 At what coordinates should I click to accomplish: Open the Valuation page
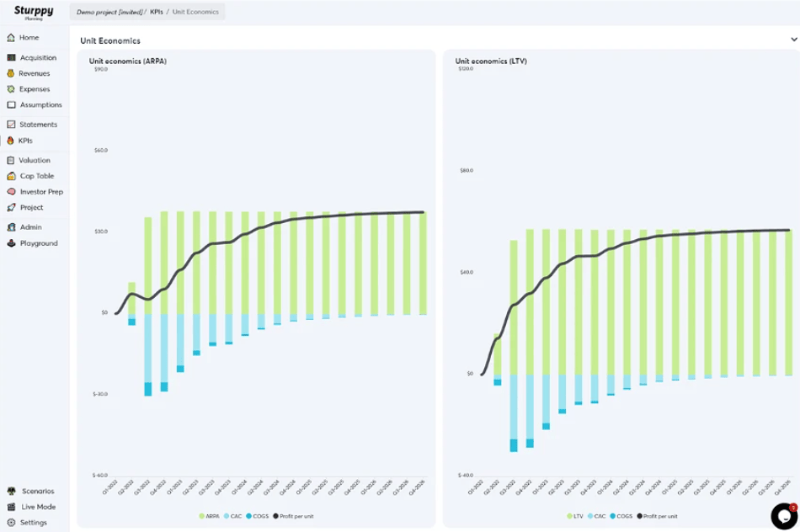[x=35, y=160]
